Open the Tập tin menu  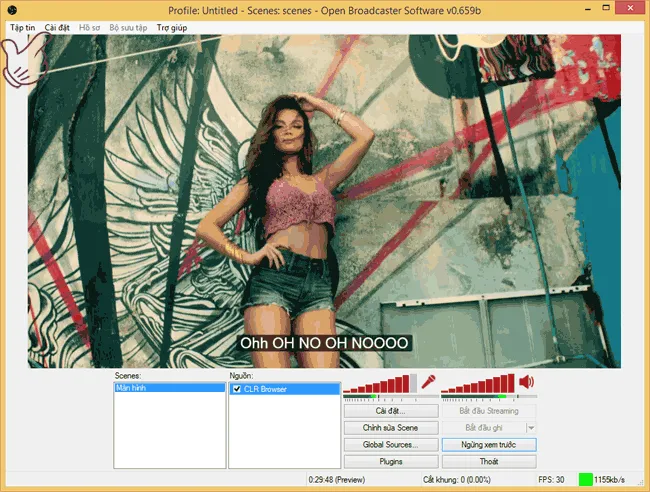22,27
